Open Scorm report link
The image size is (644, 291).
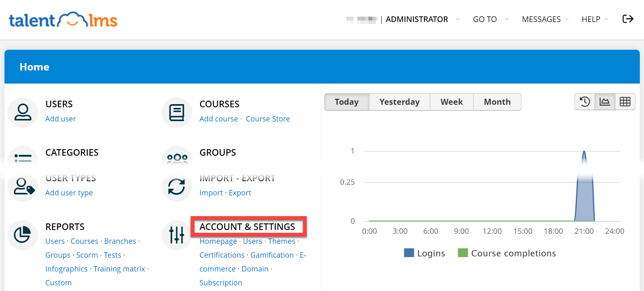[87, 255]
